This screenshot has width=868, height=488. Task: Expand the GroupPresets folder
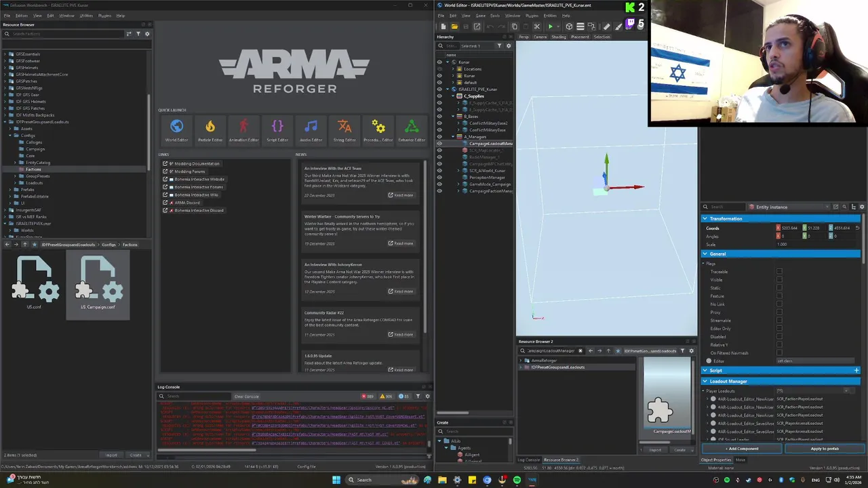[16, 176]
